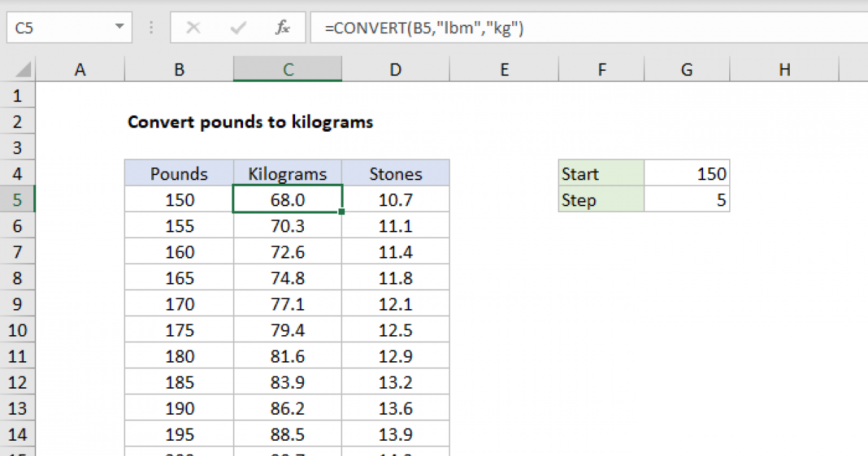Click the vertical ellipsis next to the Name Box
The image size is (868, 456).
150,28
